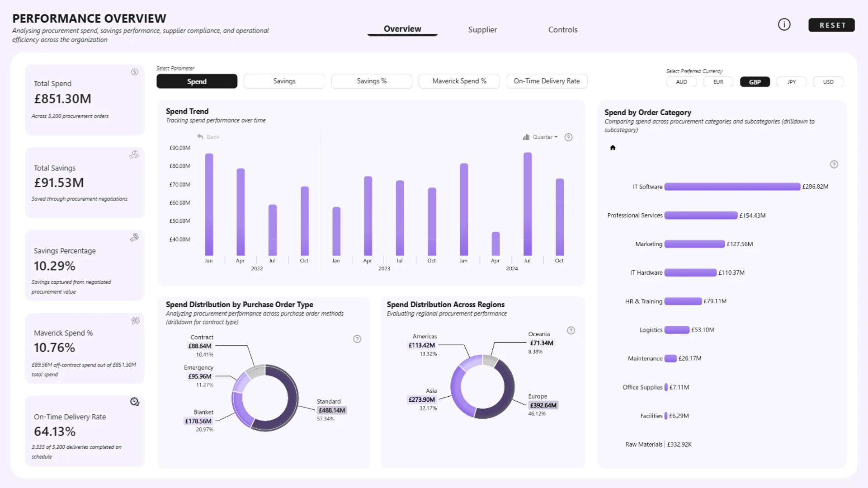Screen dimensions: 868x488
Task: Switch currency to EUR
Action: [718, 82]
